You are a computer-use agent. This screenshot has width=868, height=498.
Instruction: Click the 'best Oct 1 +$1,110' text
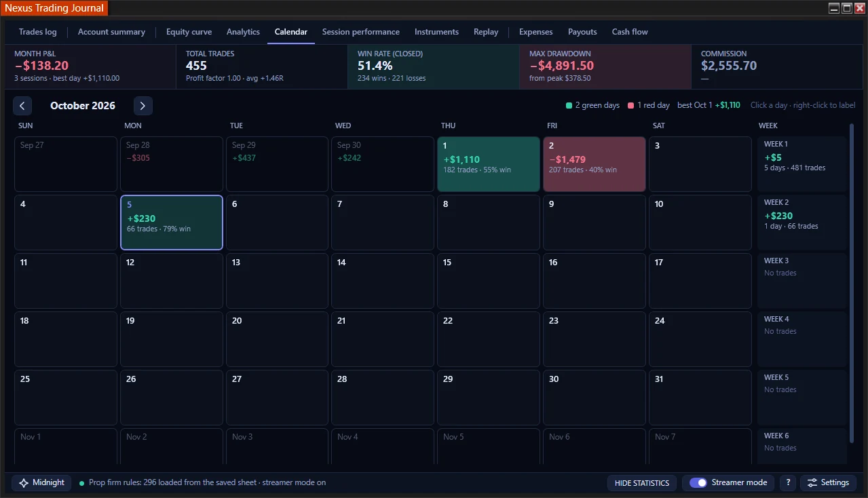709,106
